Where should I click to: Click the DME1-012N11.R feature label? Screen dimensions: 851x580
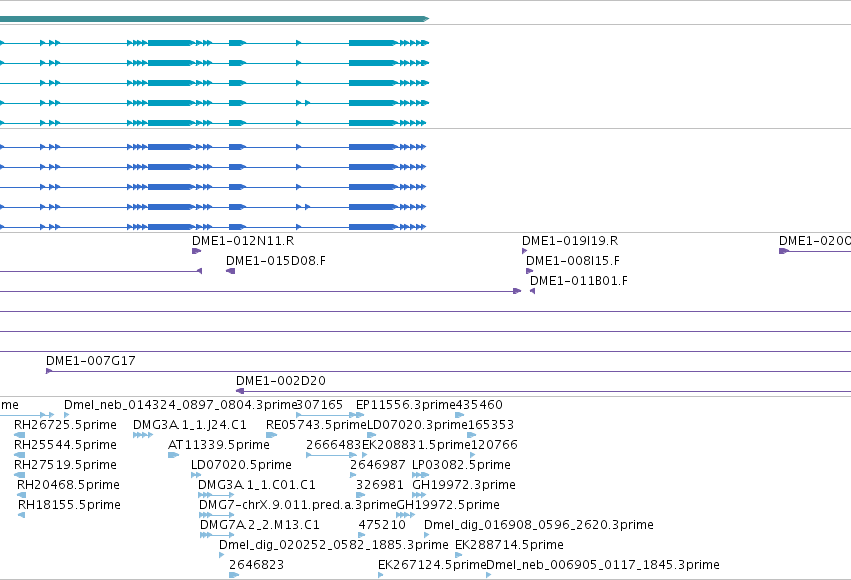click(243, 241)
